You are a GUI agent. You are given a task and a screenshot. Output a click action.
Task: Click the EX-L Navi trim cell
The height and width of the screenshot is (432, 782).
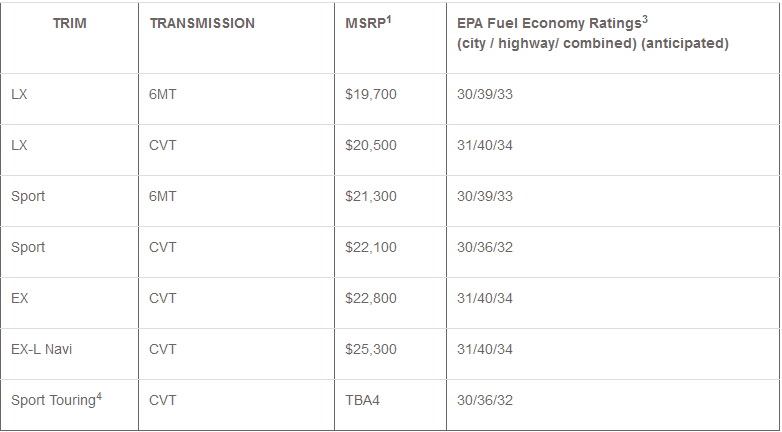click(41, 349)
